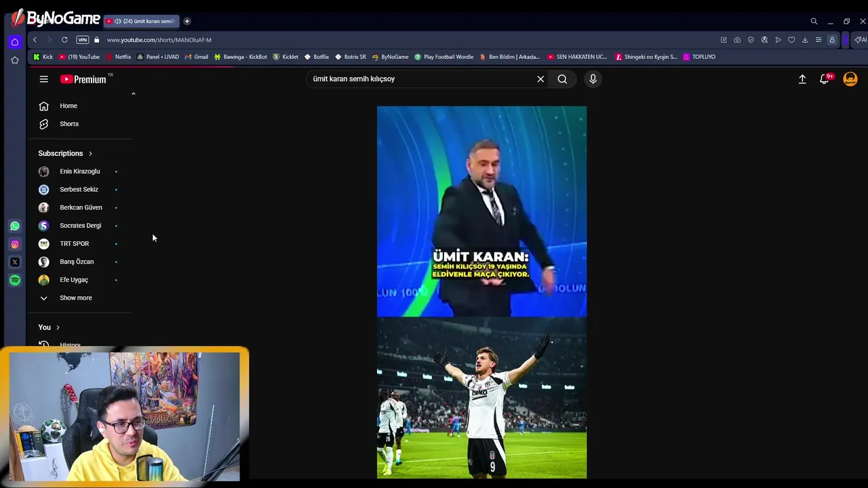Open the ByNoGame bookmark
This screenshot has height=488, width=868.
390,57
